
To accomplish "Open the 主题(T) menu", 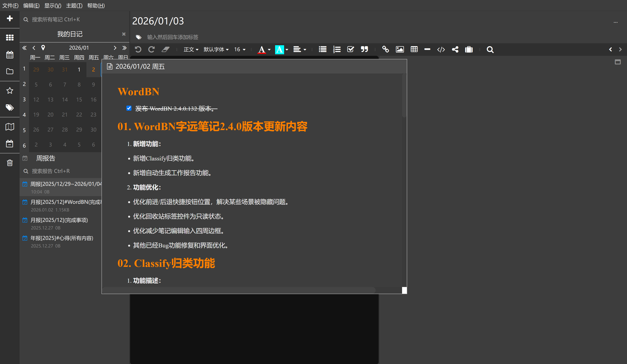I will (74, 5).
